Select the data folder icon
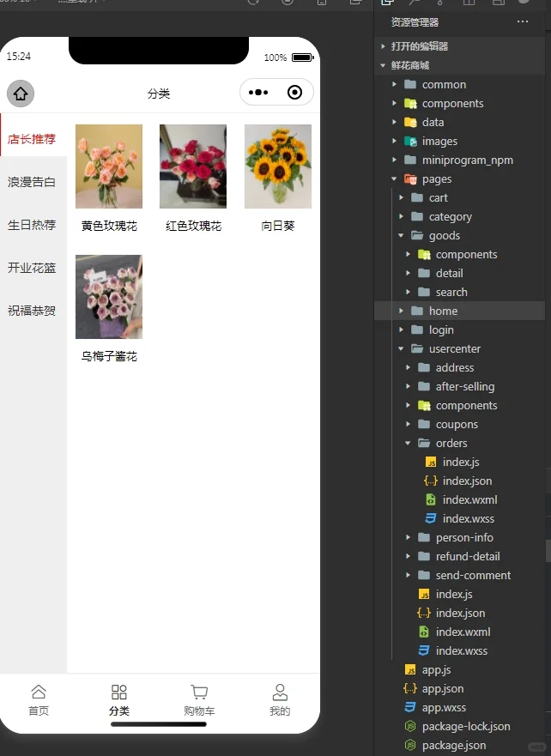This screenshot has height=756, width=551. tap(410, 122)
